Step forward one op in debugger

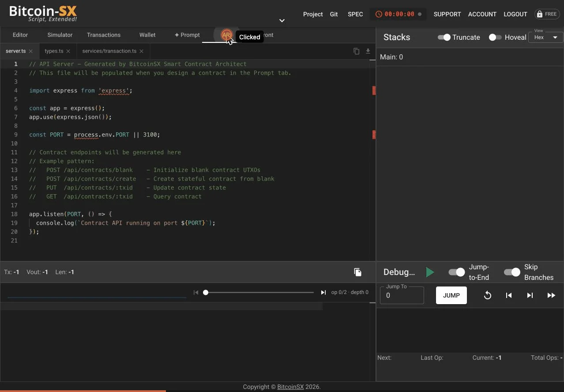pyautogui.click(x=530, y=295)
